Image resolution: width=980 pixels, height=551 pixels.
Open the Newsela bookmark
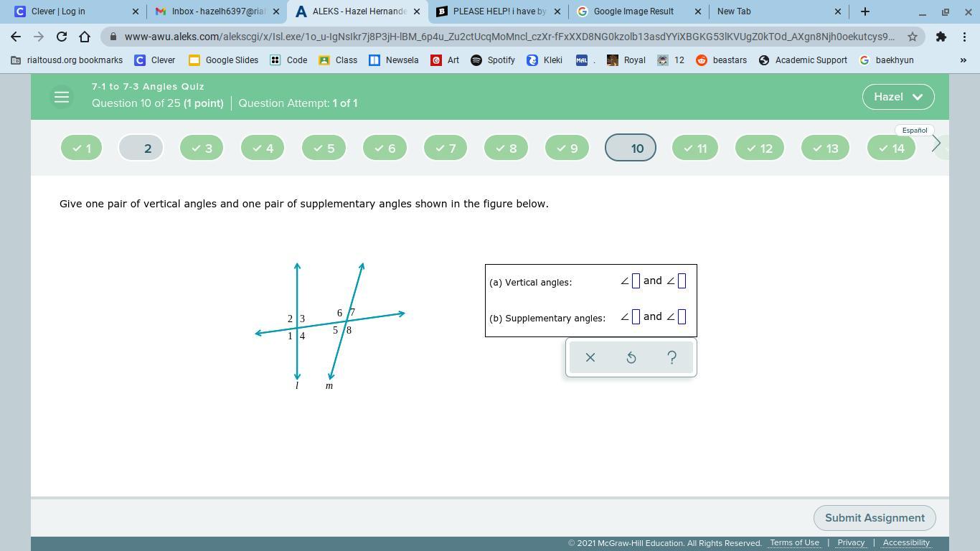tap(393, 60)
